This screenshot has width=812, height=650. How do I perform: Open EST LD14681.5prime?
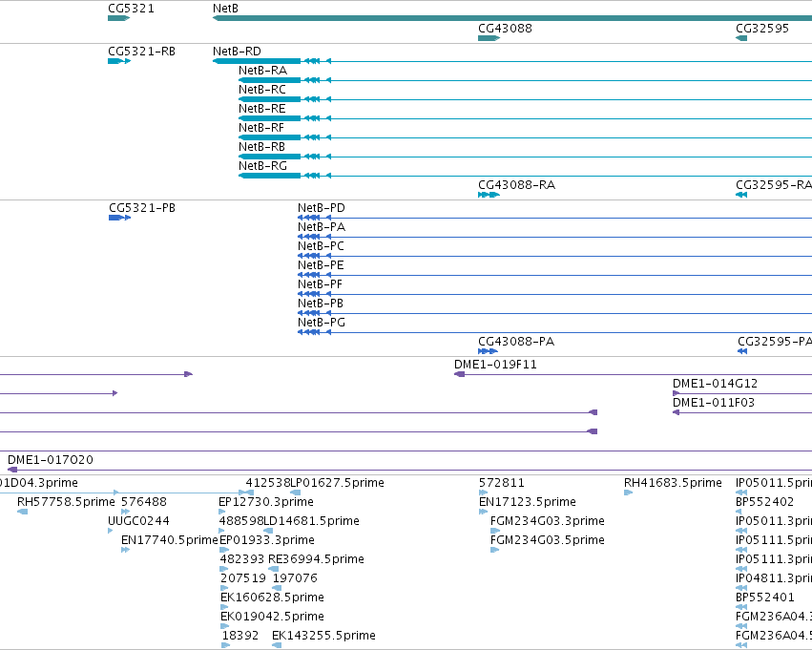[312, 521]
